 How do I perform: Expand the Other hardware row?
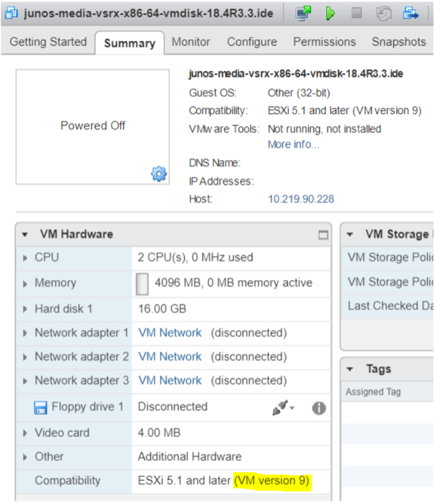(25, 457)
